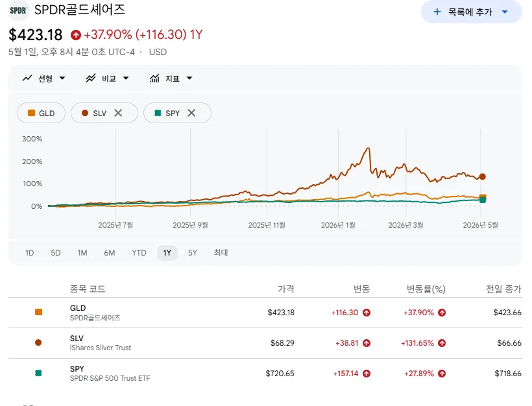Click the SPDR logo icon
The width and height of the screenshot is (532, 406).
click(x=18, y=10)
